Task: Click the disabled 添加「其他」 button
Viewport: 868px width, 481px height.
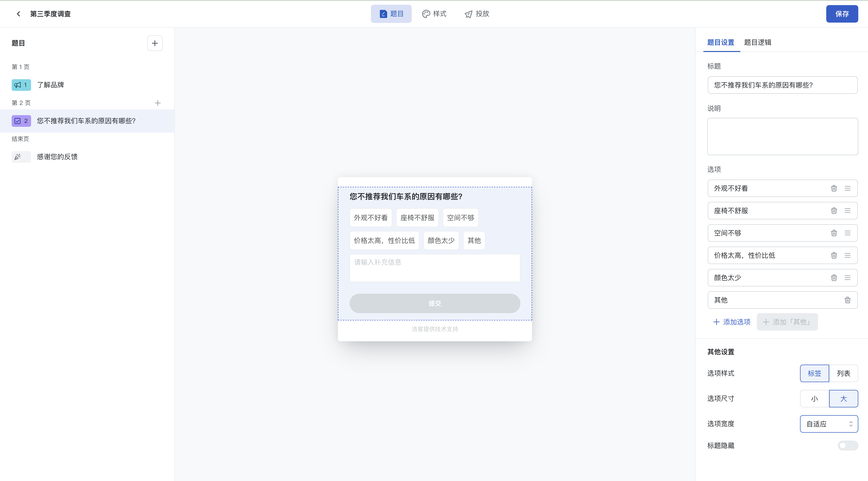Action: pyautogui.click(x=787, y=322)
